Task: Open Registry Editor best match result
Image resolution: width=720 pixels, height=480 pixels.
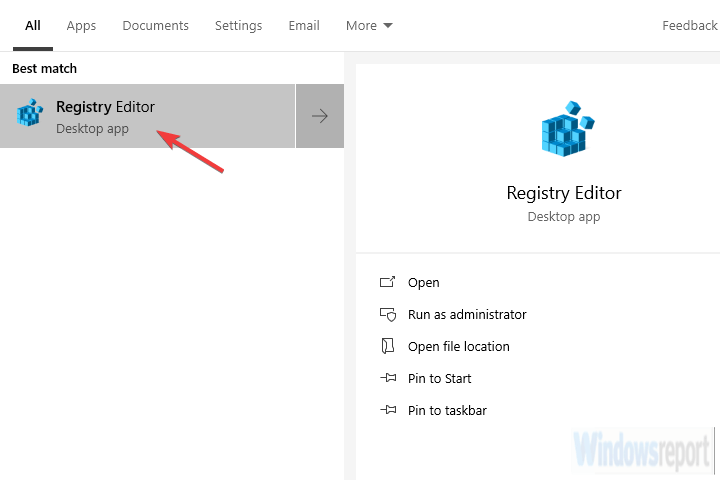Action: pos(147,116)
